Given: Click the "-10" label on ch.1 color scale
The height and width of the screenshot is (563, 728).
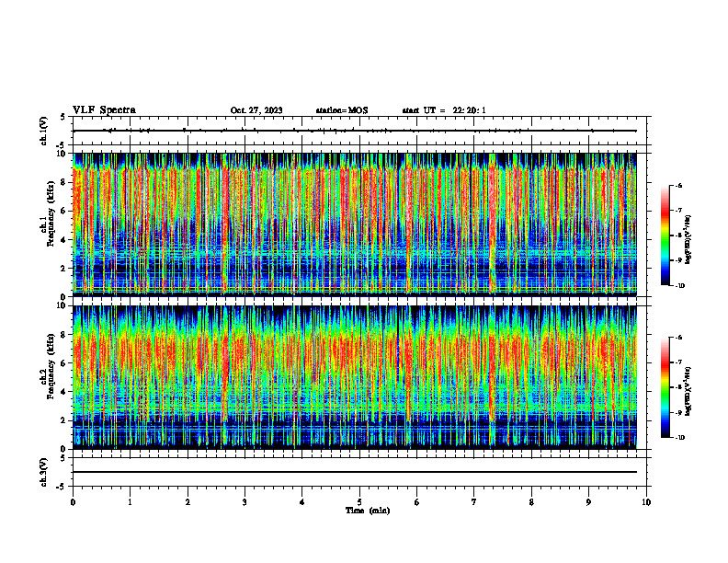Looking at the screenshot, I should (679, 286).
